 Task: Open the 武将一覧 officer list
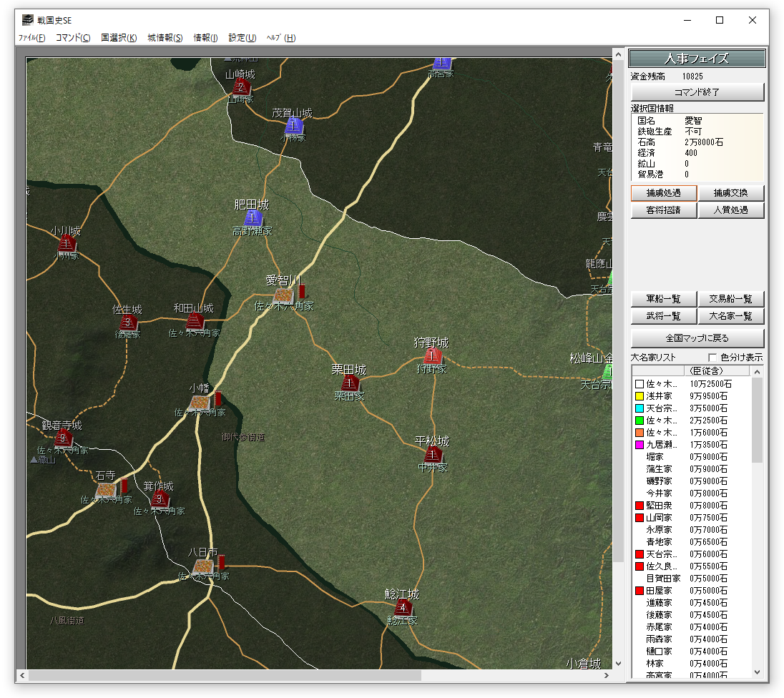pos(663,316)
